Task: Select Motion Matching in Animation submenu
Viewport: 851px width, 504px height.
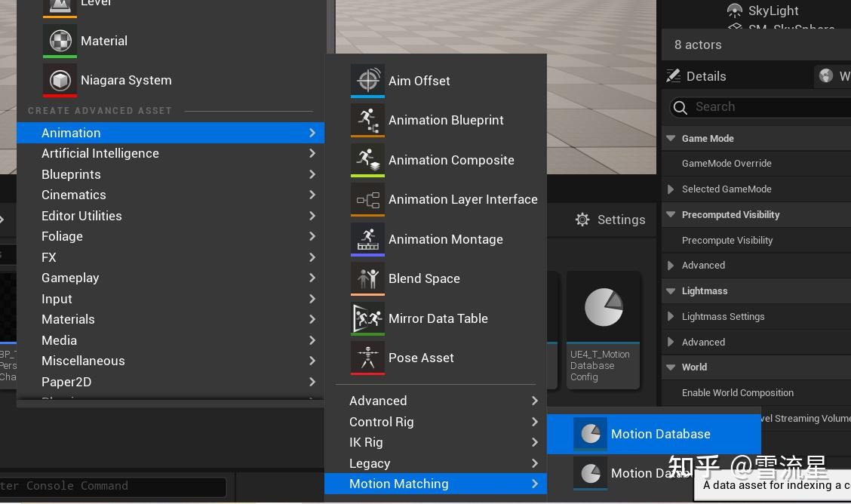Action: click(435, 484)
